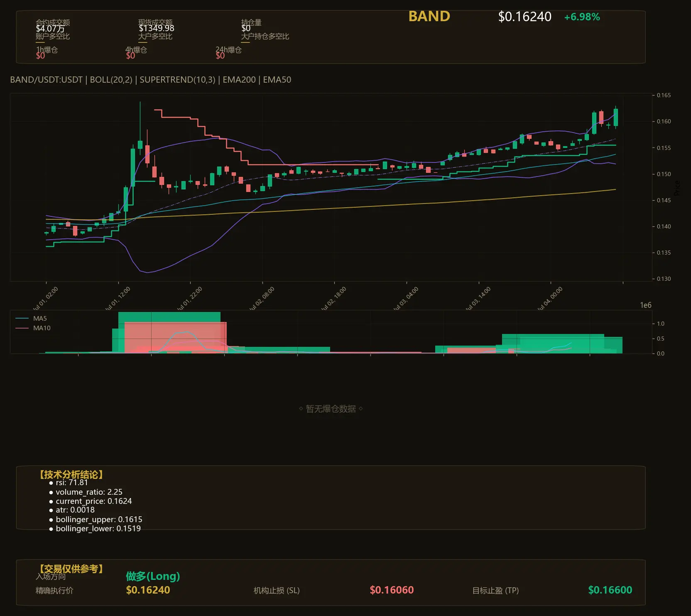Select the $0.16060 stop loss value

(x=392, y=590)
